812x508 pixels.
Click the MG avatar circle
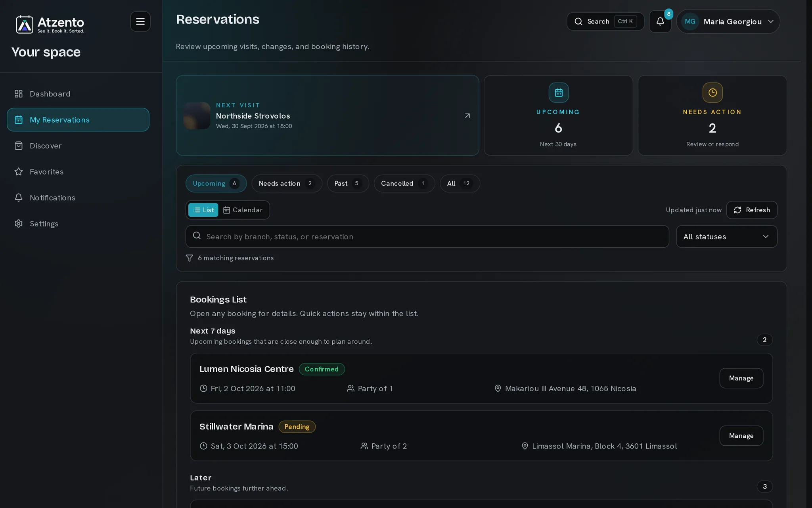[690, 21]
